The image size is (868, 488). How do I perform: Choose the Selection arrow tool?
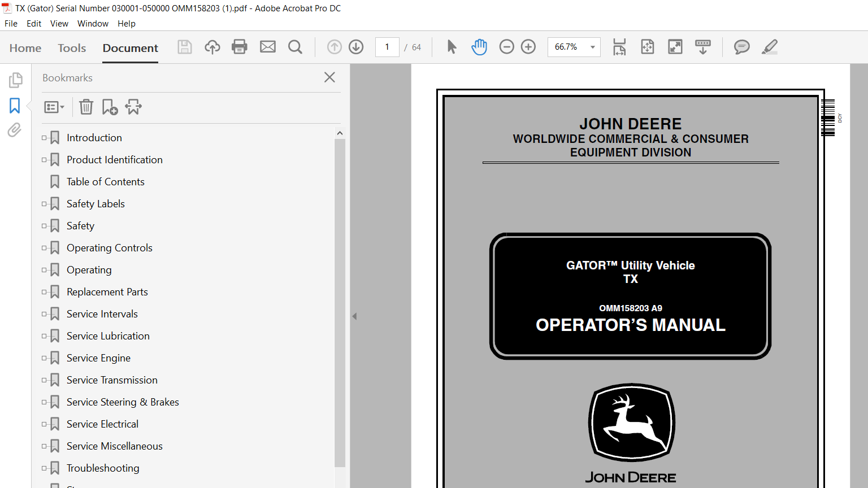(452, 47)
